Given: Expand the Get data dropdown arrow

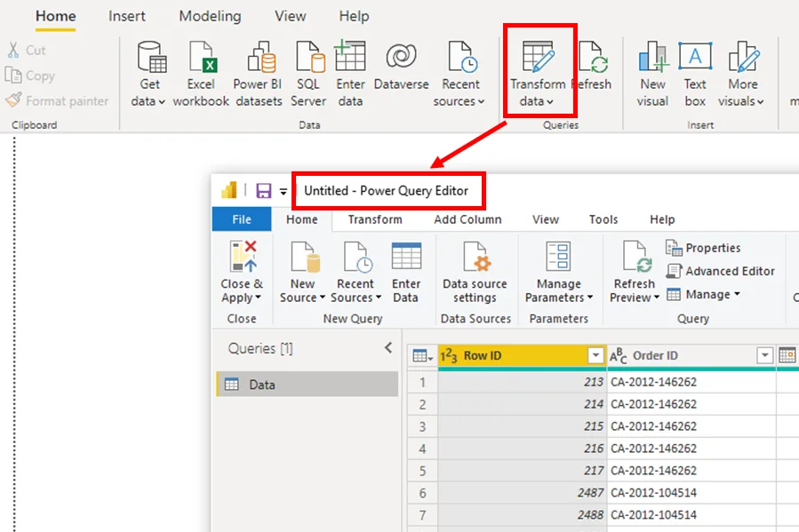Looking at the screenshot, I should coord(162,102).
